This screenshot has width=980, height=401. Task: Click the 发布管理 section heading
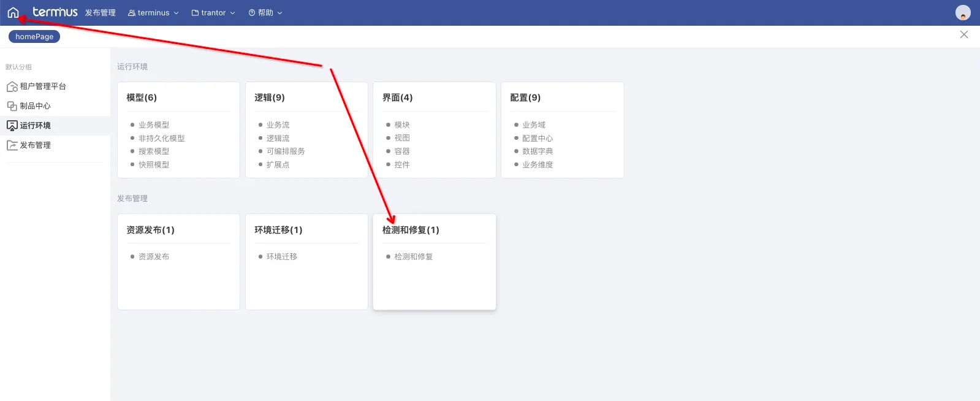pos(132,199)
